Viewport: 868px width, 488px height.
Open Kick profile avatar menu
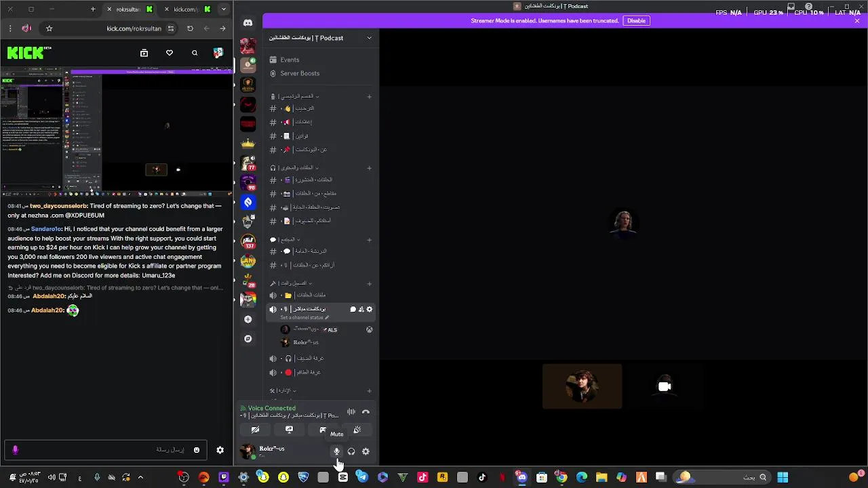[x=218, y=53]
